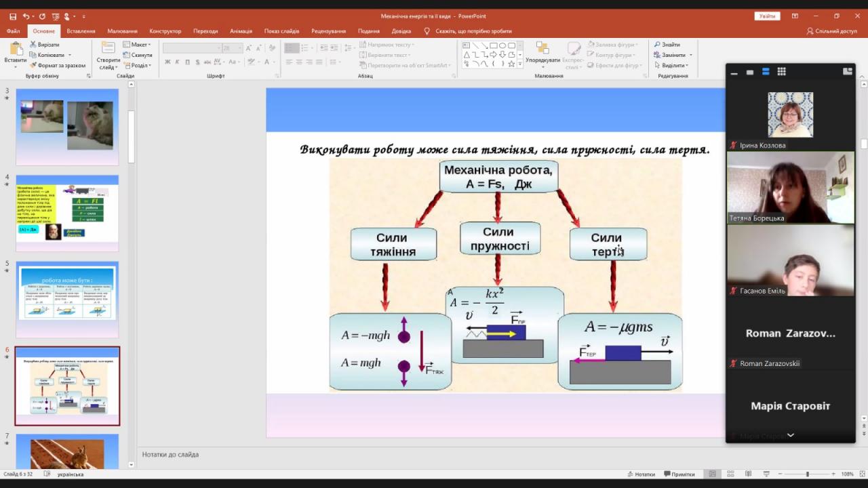Viewport: 868px width, 488px height.
Task: Click the Увійти sign-in button
Action: 767,16
